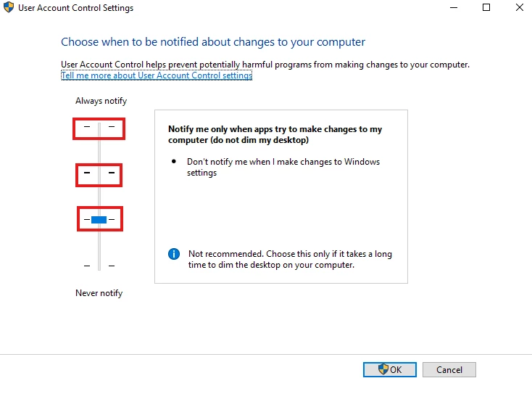Click the 'Always notify' label
Screen dimensions: 532x394
[101, 101]
